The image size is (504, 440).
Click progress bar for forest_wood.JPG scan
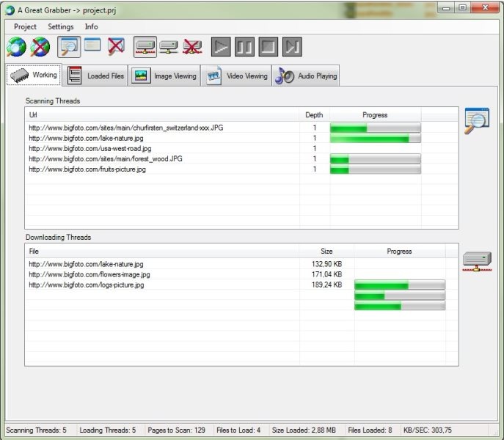375,159
